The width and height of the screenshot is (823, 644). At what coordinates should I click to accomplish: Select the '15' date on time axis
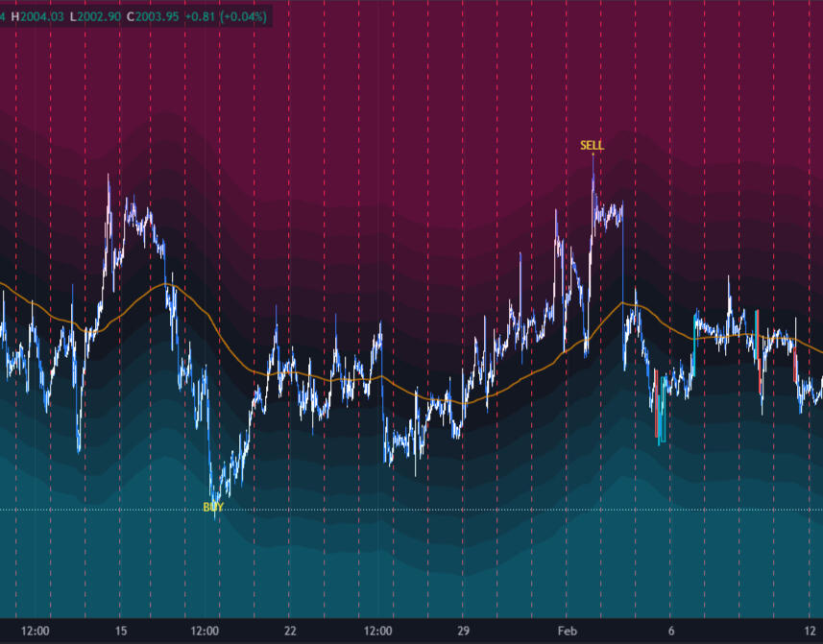(121, 631)
